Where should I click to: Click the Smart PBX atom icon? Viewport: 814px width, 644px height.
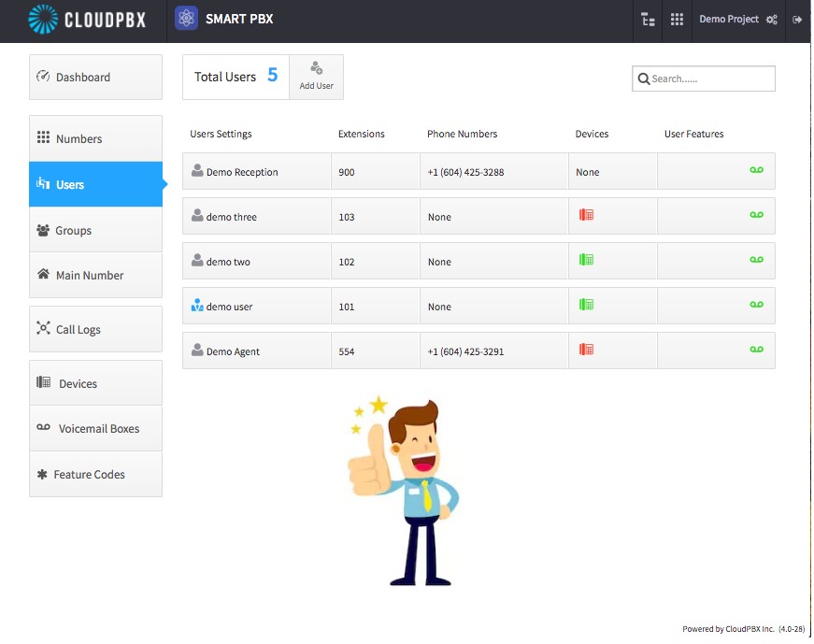point(186,19)
